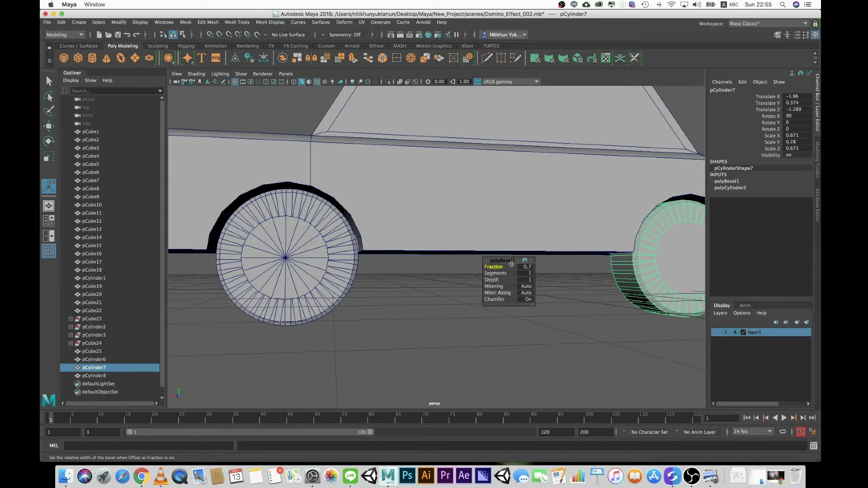Screen dimensions: 868x488
Task: Switch to single pane layout icon
Action: pos(49,206)
